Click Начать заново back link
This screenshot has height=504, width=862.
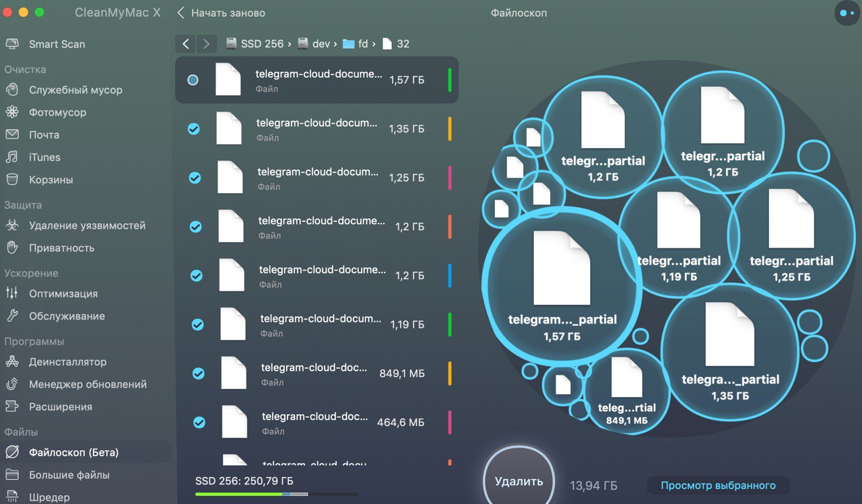221,13
